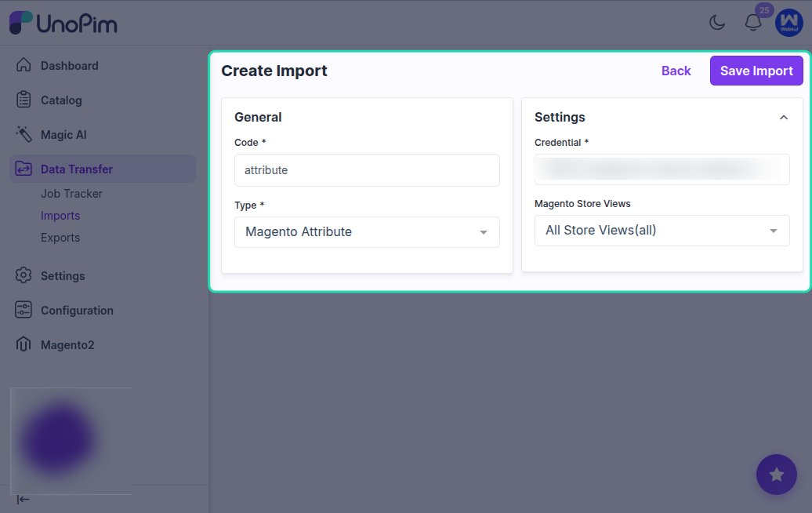Viewport: 812px width, 513px height.
Task: Click the floating star button
Action: [776, 475]
